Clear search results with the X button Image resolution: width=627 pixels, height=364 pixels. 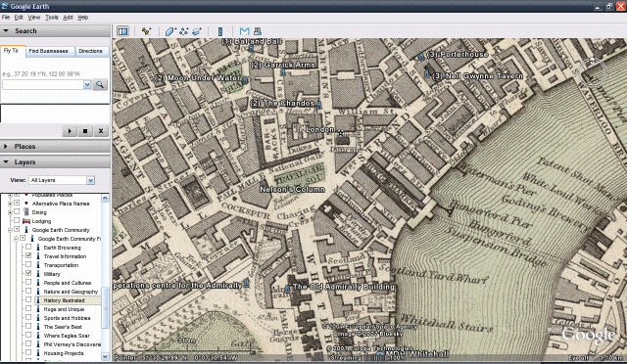coord(101,131)
